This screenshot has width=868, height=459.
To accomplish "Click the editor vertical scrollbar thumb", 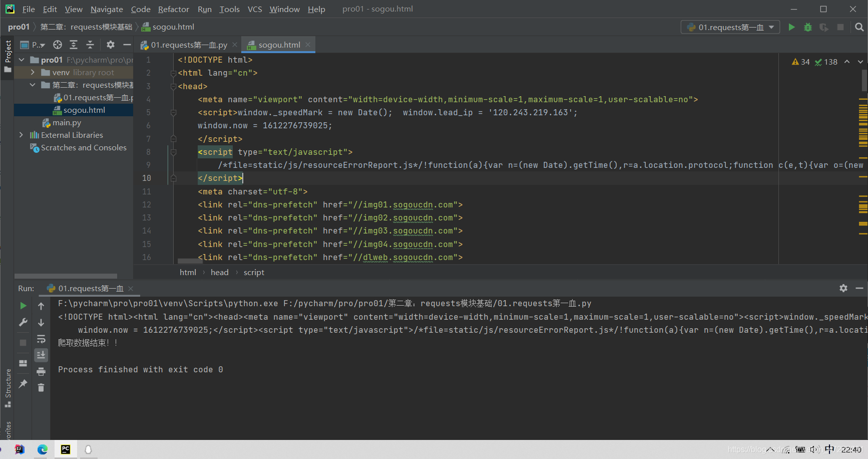I will (x=864, y=81).
